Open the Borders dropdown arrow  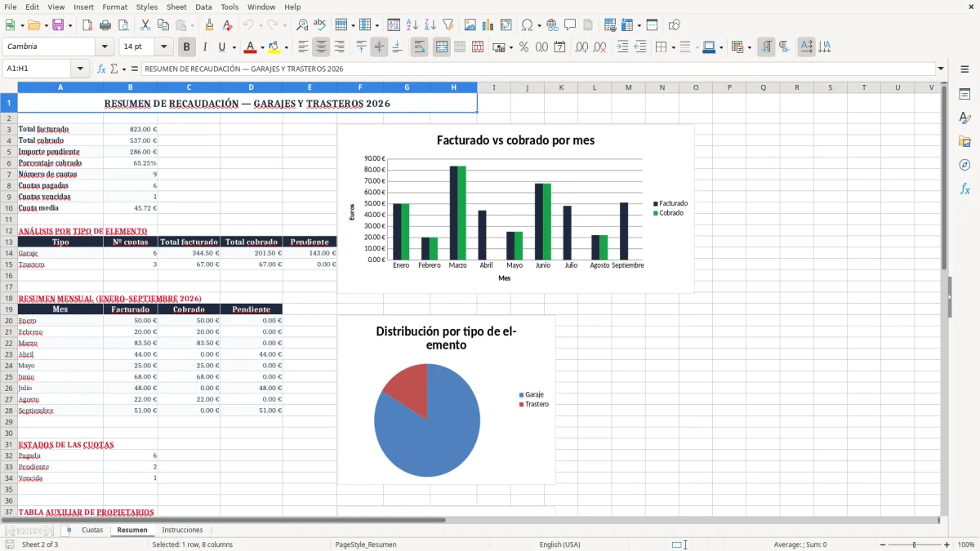pos(675,47)
